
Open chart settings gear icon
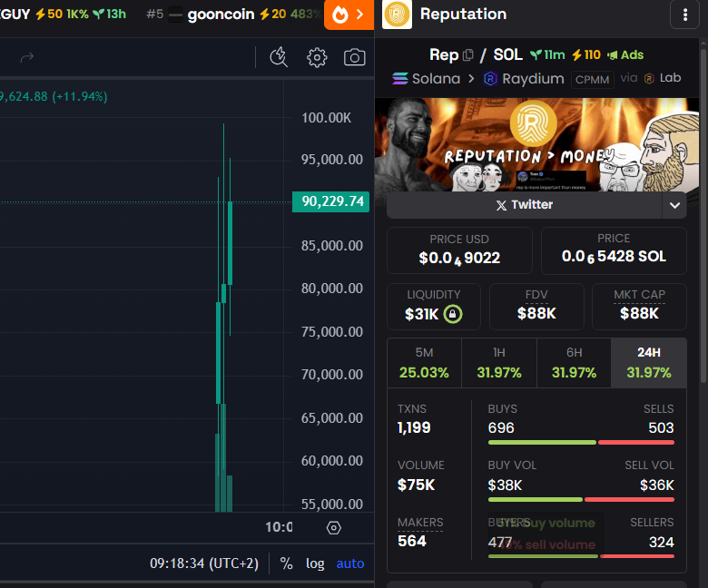317,57
